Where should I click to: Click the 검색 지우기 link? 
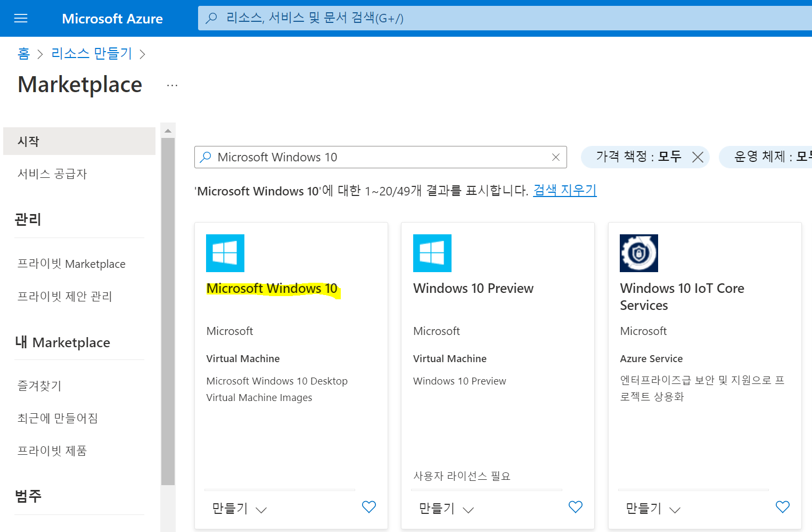(565, 190)
